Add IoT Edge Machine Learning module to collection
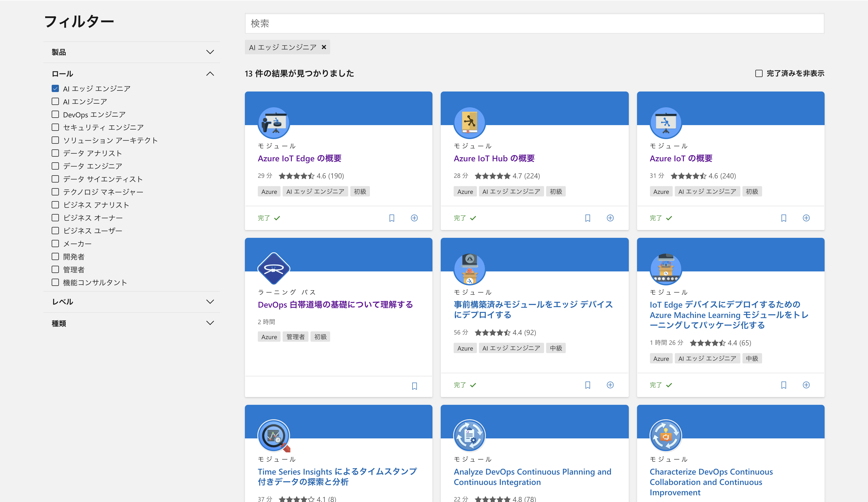This screenshot has height=502, width=868. tap(806, 385)
